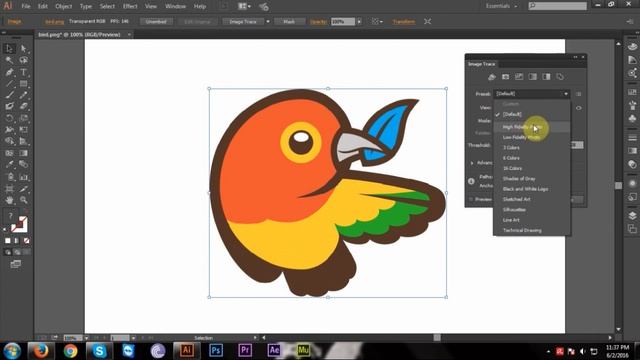
Task: Select the Artboard tool
Action: 9,189
